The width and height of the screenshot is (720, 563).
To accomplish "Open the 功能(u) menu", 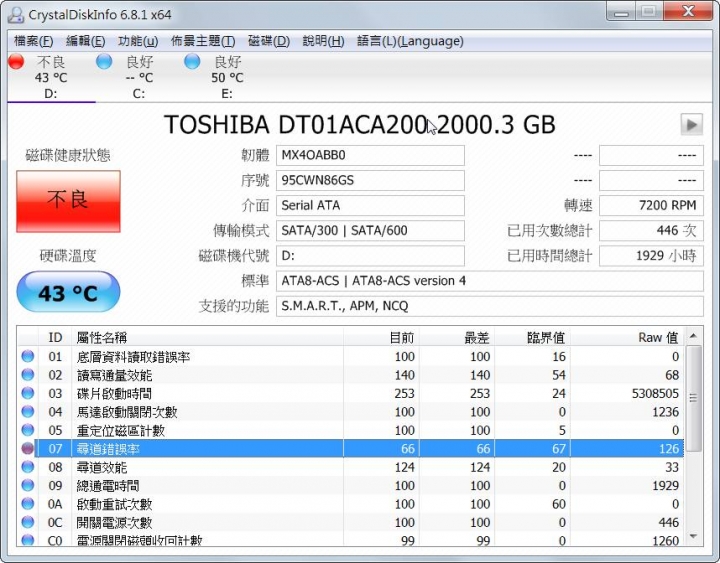I will tap(138, 41).
